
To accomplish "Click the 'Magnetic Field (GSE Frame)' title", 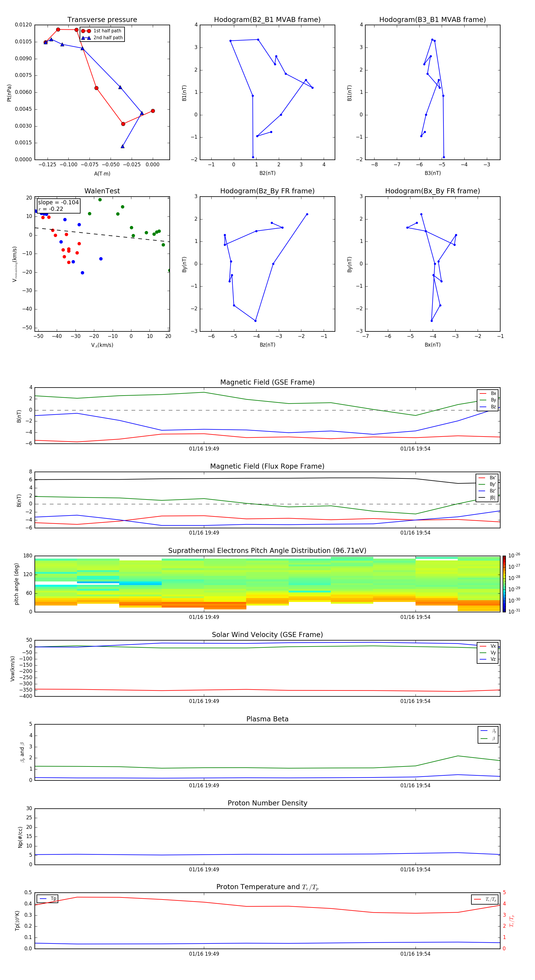I will click(267, 382).
